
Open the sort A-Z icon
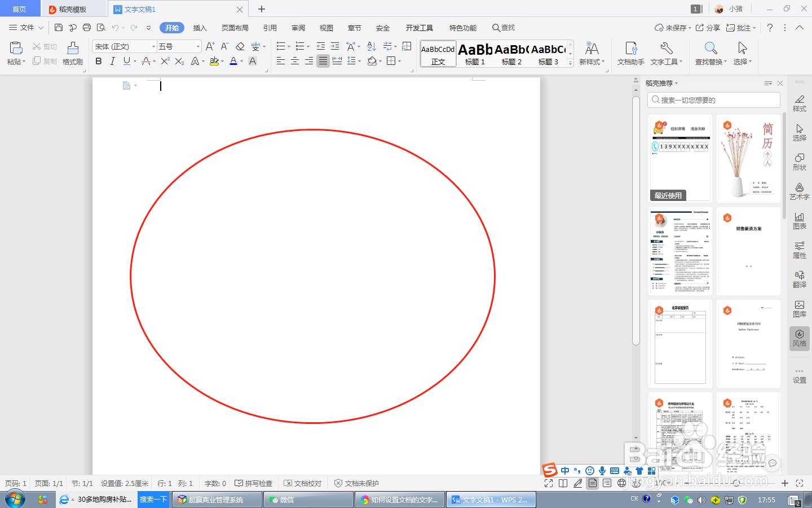372,46
